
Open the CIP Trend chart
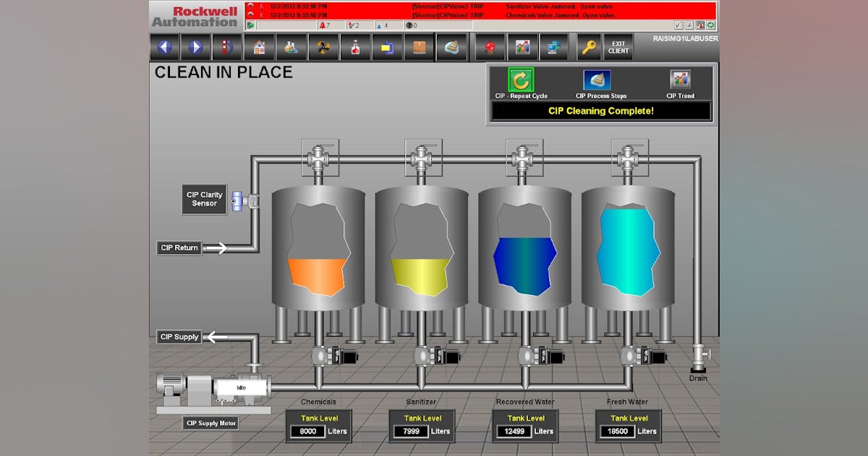pyautogui.click(x=680, y=80)
